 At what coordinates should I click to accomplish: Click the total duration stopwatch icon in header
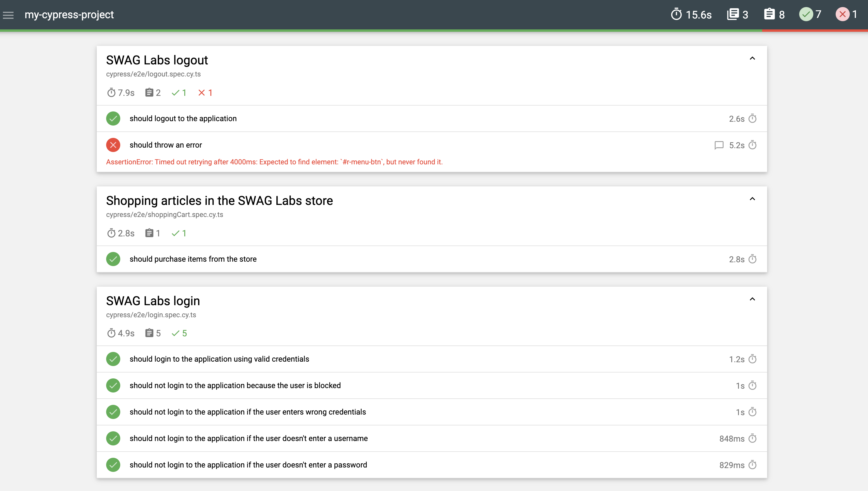click(676, 14)
